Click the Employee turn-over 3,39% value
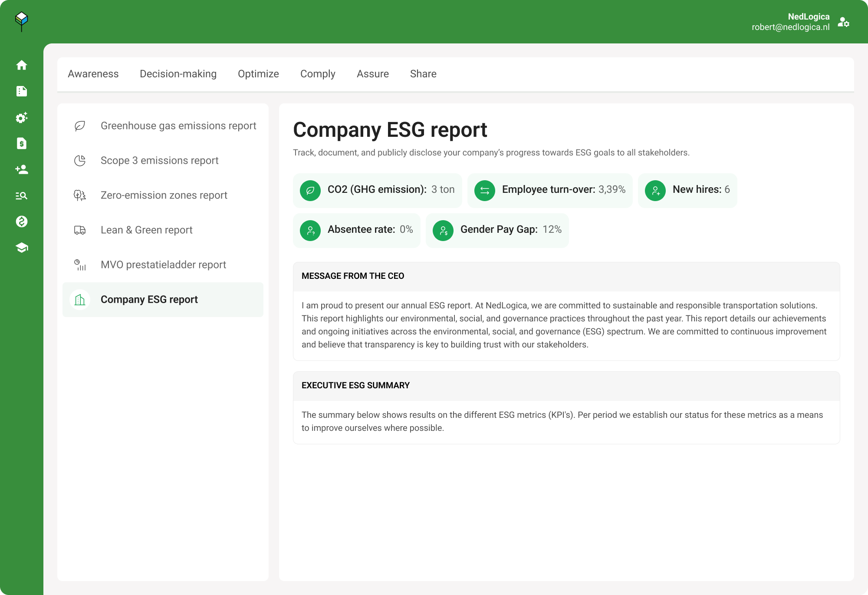 point(612,190)
